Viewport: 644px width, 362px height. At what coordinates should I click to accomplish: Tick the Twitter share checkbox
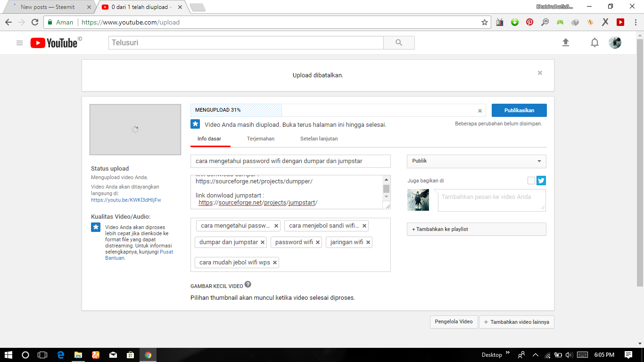click(x=531, y=181)
